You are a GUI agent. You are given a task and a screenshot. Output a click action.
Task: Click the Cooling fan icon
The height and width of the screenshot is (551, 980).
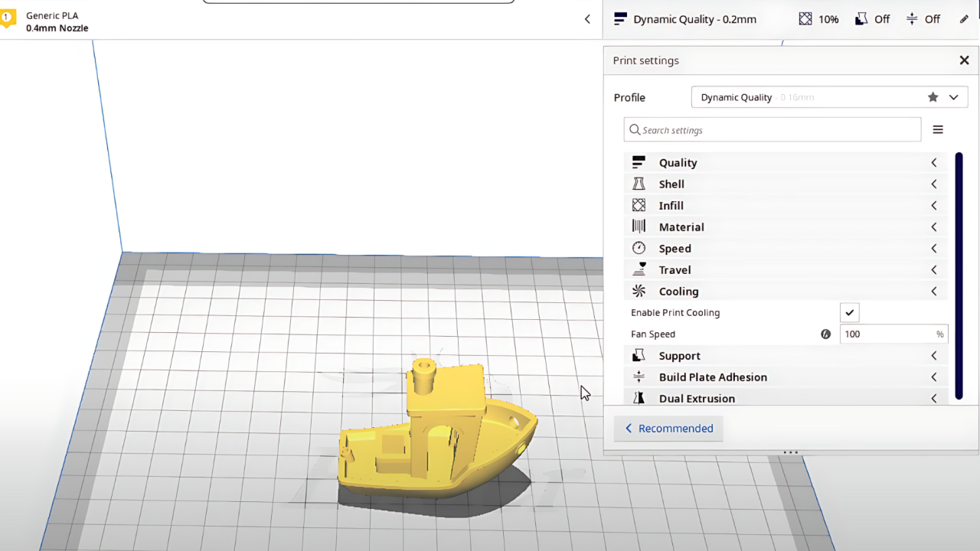pyautogui.click(x=639, y=291)
